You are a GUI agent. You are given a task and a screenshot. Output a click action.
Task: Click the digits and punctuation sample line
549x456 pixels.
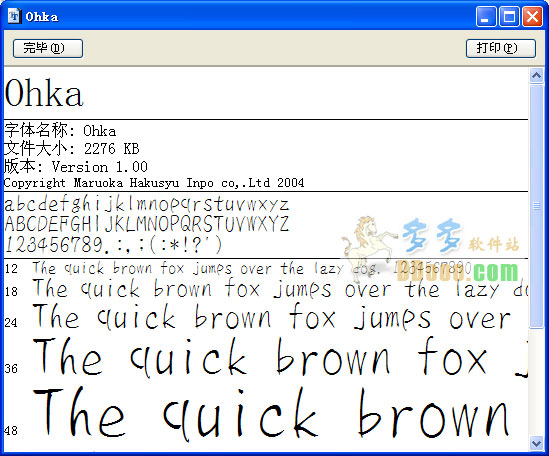pyautogui.click(x=113, y=244)
